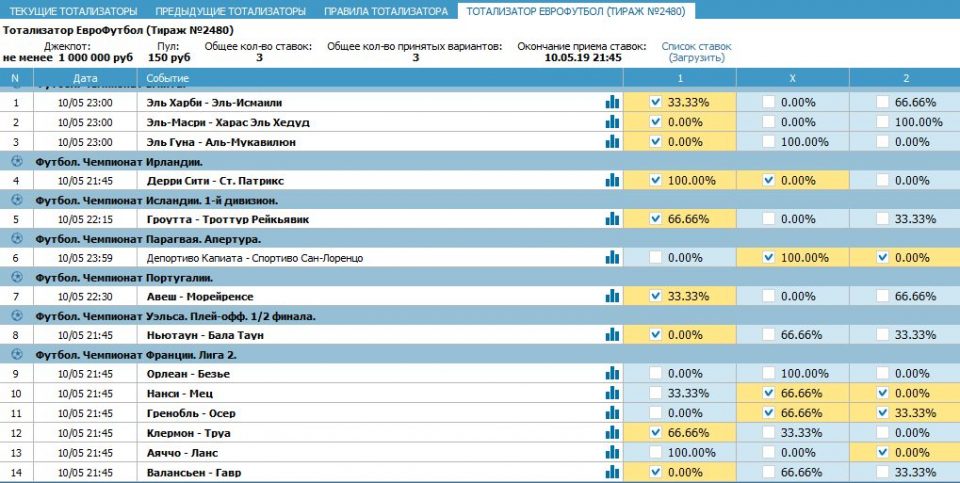Open statistics chart icon for Дерри Сити match

(611, 180)
